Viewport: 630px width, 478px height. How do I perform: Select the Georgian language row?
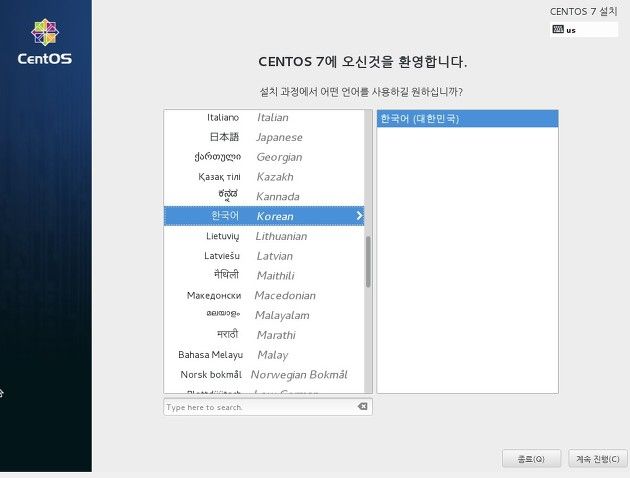264,157
